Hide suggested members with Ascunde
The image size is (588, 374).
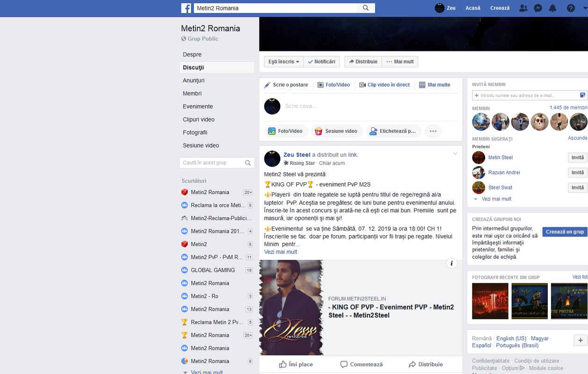point(578,138)
